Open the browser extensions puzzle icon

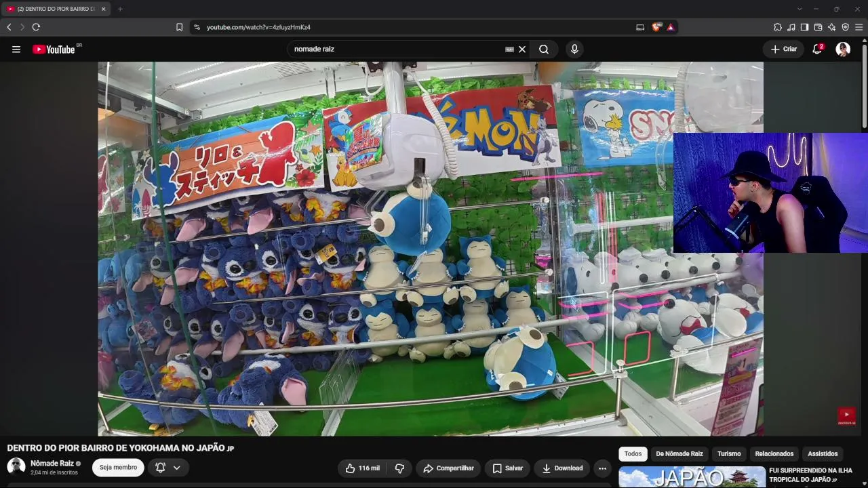pos(778,27)
